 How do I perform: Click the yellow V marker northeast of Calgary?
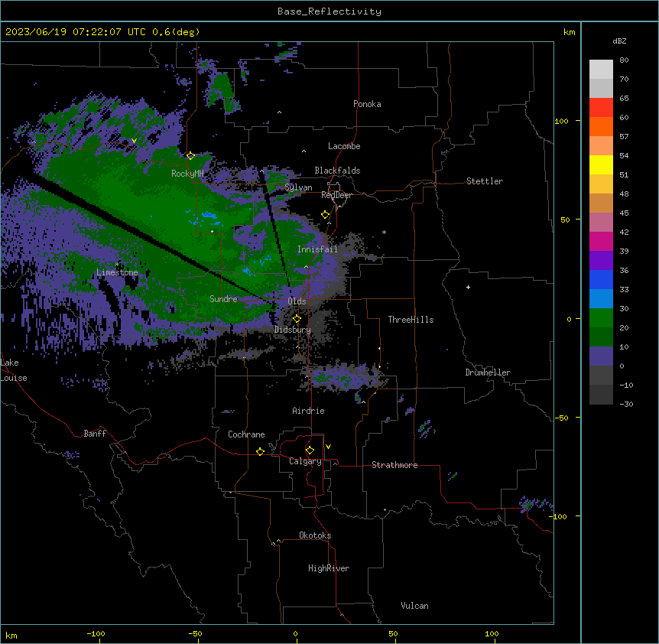click(x=328, y=447)
